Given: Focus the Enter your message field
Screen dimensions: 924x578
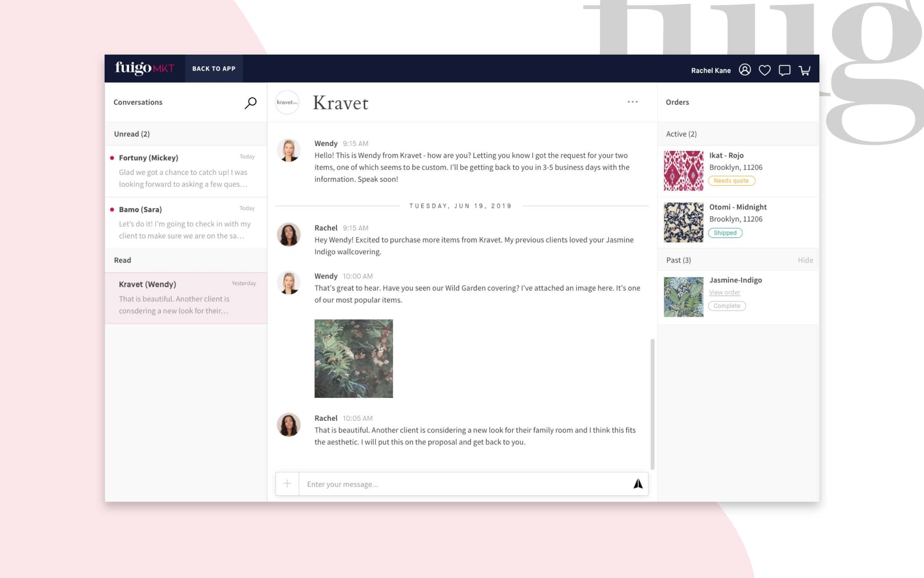Looking at the screenshot, I should 464,484.
